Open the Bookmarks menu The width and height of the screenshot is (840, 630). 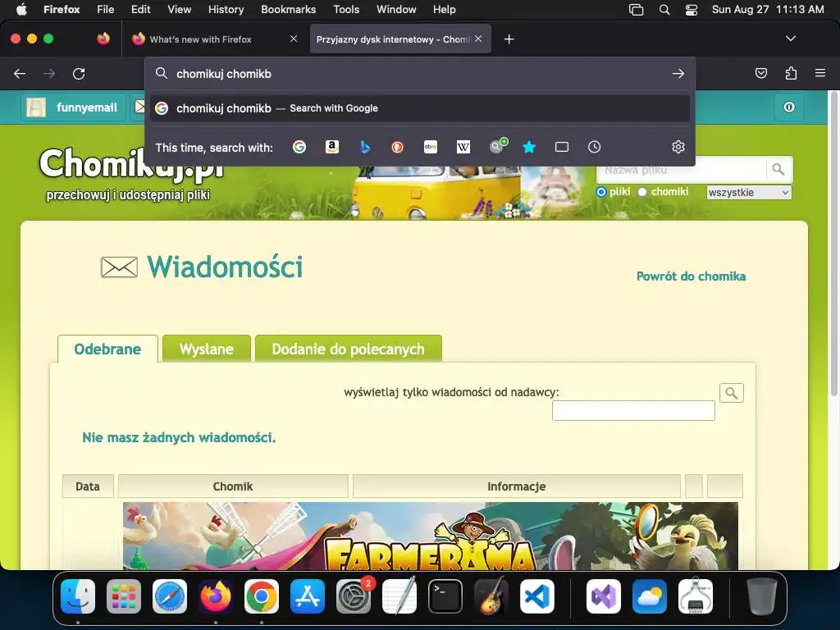coord(288,10)
